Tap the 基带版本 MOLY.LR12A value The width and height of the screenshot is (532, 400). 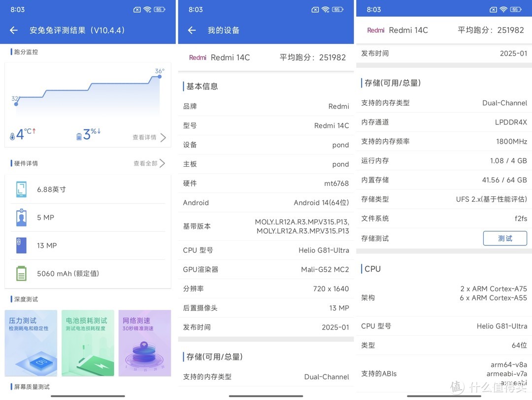point(302,226)
